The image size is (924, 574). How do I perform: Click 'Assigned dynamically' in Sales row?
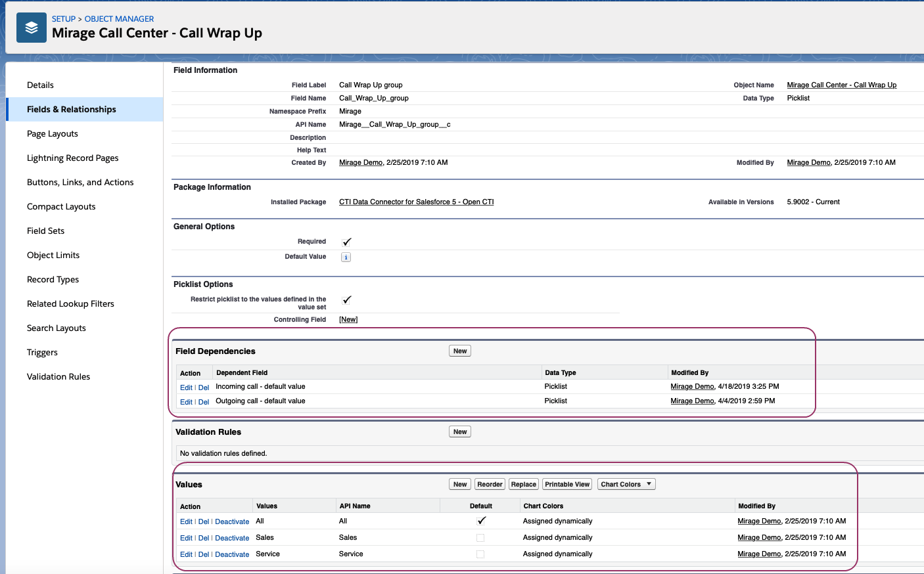(557, 538)
